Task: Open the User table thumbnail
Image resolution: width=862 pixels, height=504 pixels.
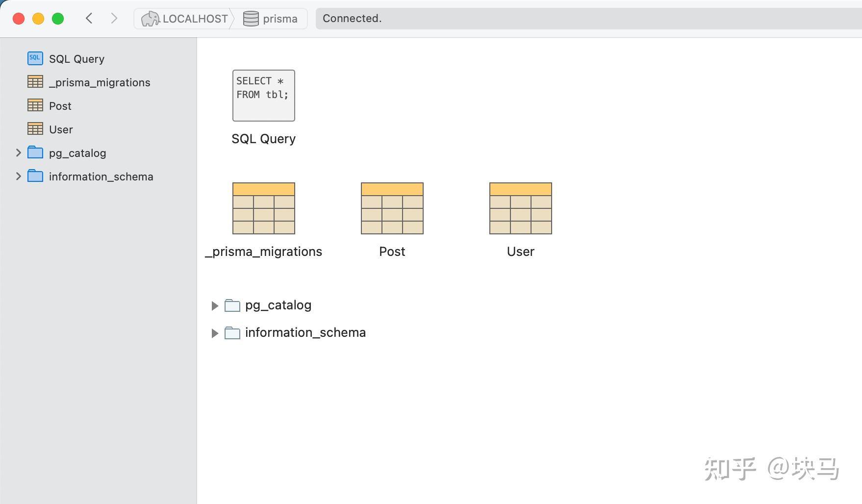Action: pos(520,208)
